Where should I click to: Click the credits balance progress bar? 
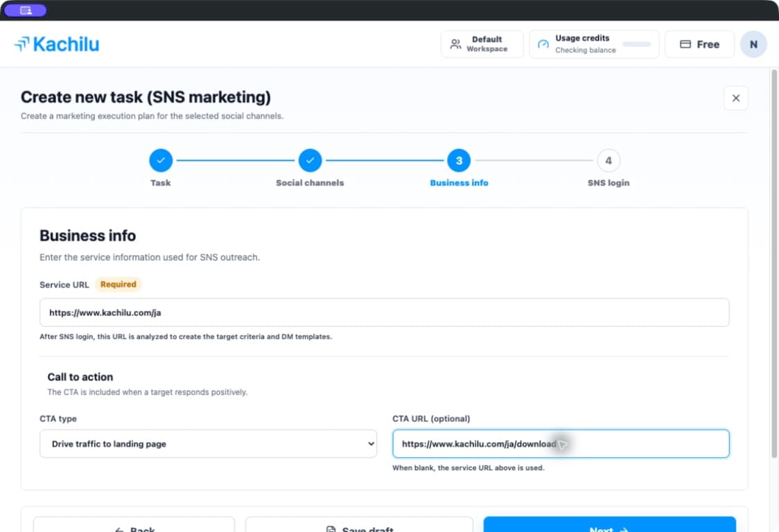636,44
